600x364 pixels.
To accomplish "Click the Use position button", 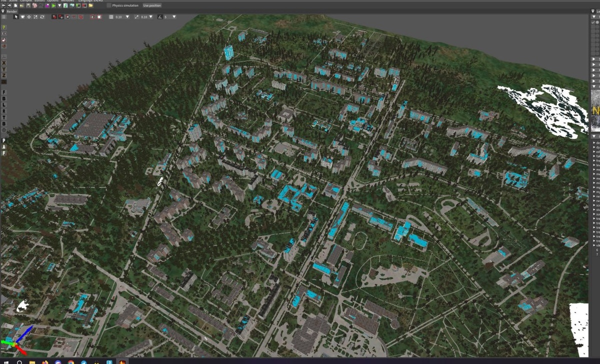I will (x=152, y=5).
